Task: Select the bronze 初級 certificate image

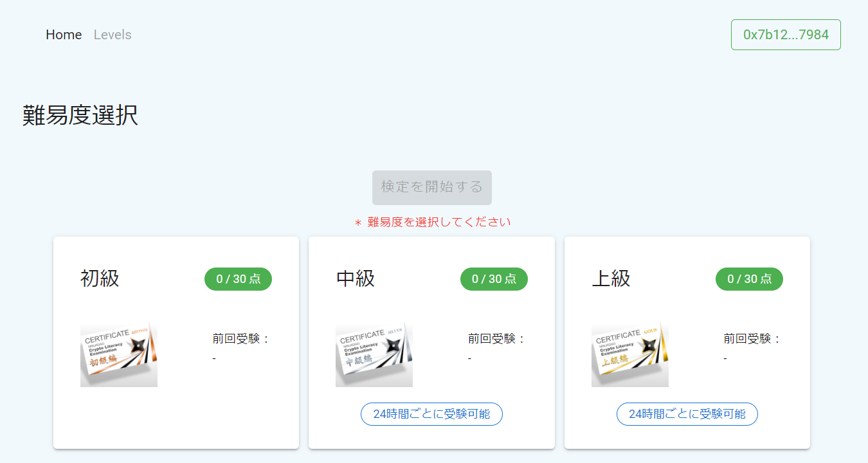Action: (119, 354)
